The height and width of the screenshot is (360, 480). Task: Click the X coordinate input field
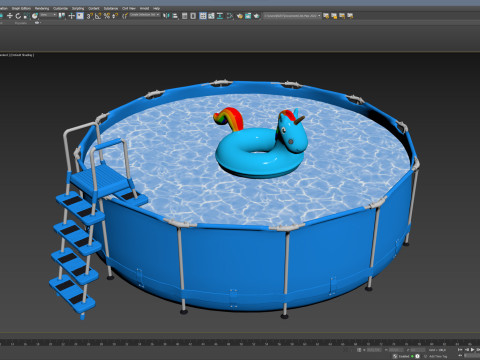[374, 350]
